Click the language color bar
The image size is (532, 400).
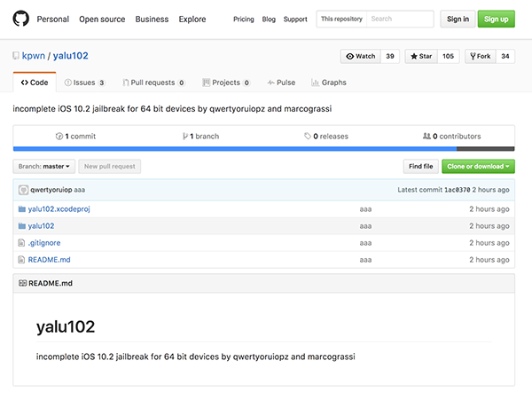click(x=263, y=149)
